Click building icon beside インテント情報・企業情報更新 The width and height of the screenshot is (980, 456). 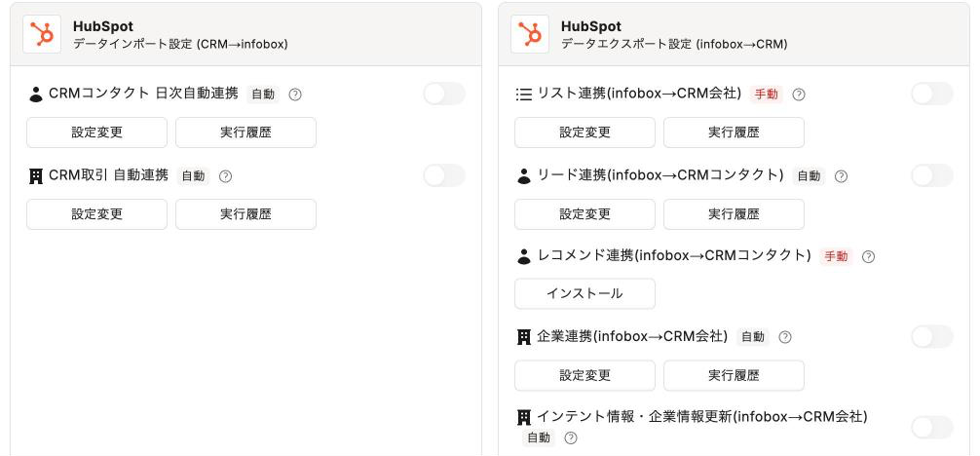524,418
